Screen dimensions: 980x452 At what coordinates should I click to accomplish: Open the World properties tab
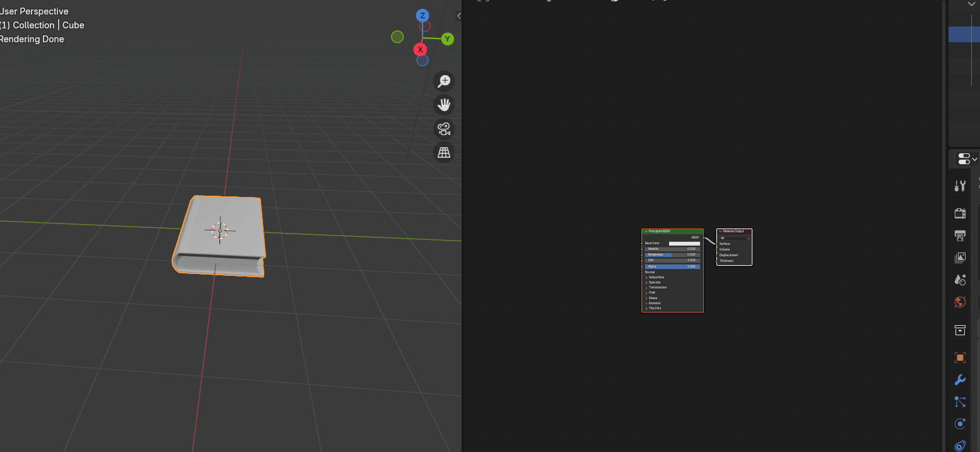tap(960, 302)
